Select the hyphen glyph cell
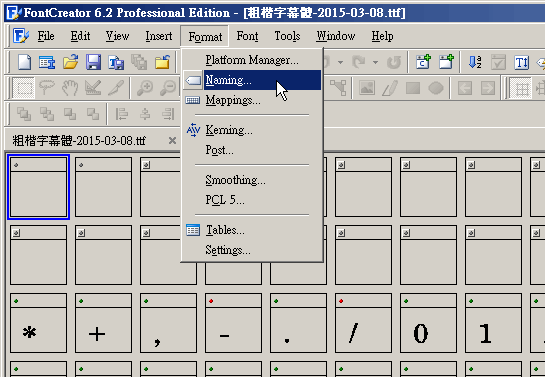This screenshot has height=377, width=545. [233, 323]
